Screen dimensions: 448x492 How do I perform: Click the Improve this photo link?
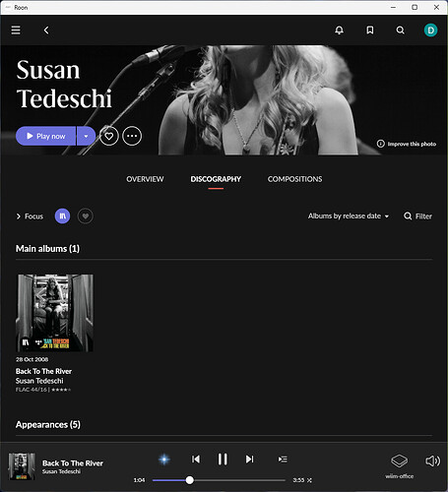pyautogui.click(x=407, y=144)
